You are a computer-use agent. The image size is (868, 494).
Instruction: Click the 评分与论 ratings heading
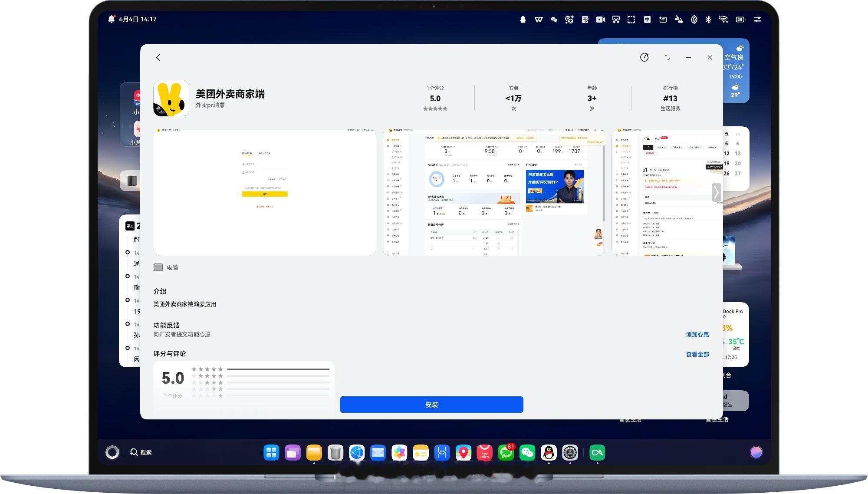[169, 353]
